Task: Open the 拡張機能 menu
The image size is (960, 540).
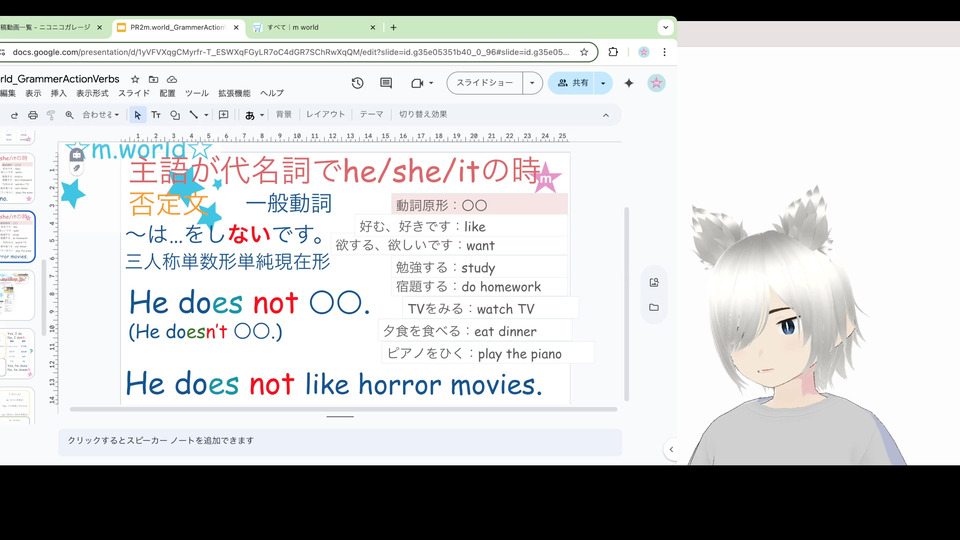Action: [x=234, y=93]
